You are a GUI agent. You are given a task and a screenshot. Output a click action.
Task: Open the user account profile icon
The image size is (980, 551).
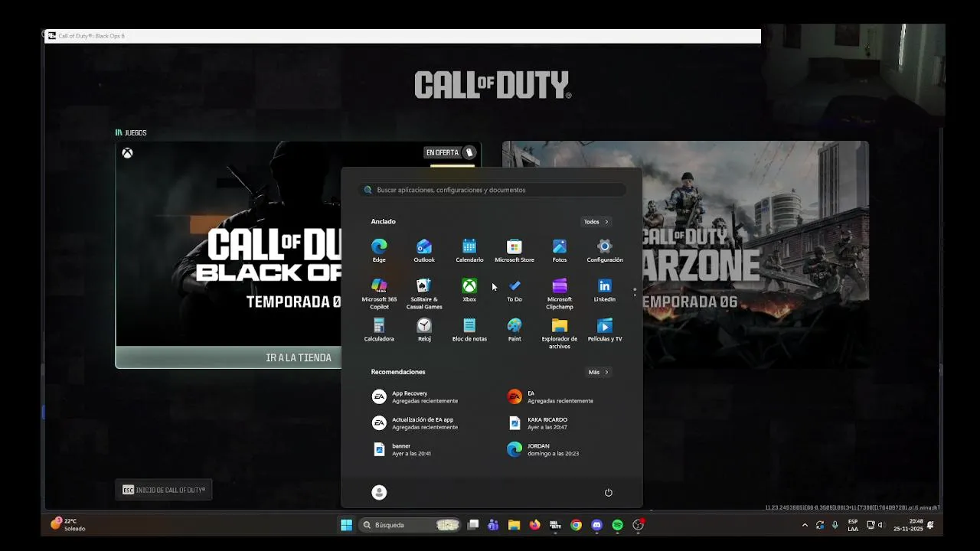[379, 492]
